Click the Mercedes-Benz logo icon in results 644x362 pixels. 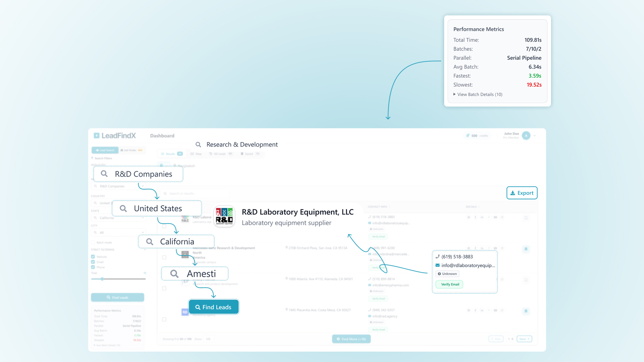coord(185,254)
